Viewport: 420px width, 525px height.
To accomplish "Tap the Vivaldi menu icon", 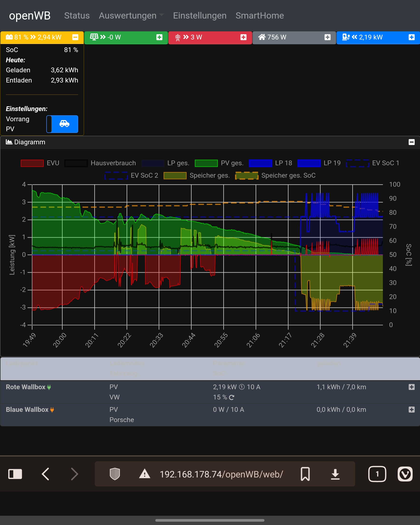I will (x=405, y=474).
